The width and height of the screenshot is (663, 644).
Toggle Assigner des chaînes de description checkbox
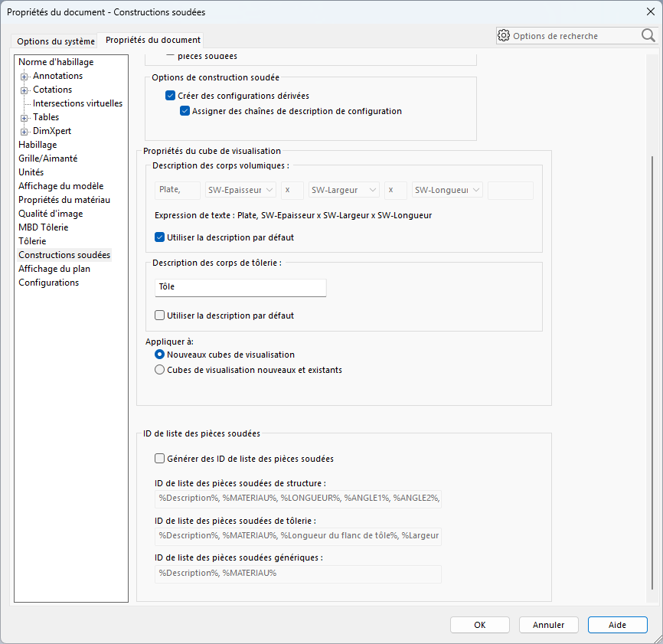(x=185, y=111)
